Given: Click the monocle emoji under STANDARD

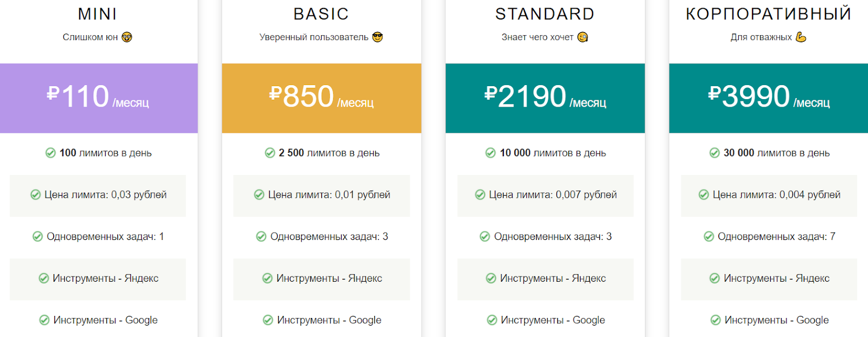Looking at the screenshot, I should click(583, 37).
